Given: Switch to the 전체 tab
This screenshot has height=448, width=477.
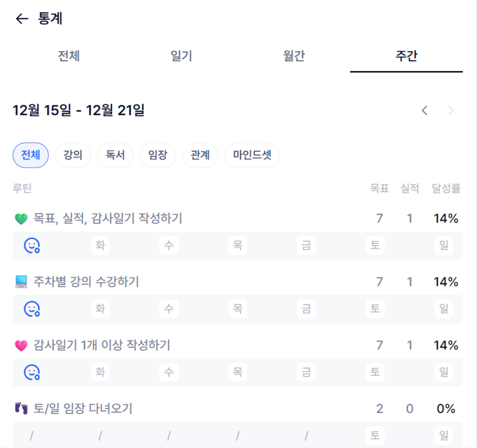Looking at the screenshot, I should (x=69, y=56).
